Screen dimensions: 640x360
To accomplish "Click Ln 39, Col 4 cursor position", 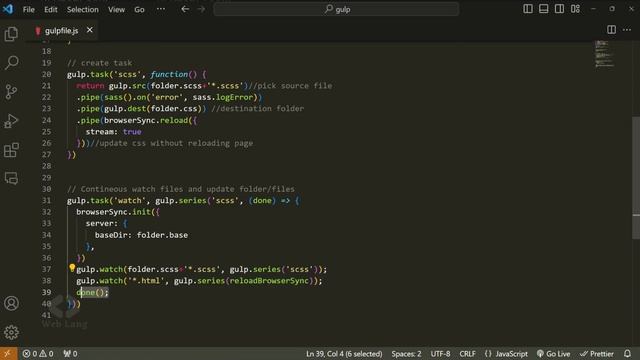I will [x=344, y=354].
